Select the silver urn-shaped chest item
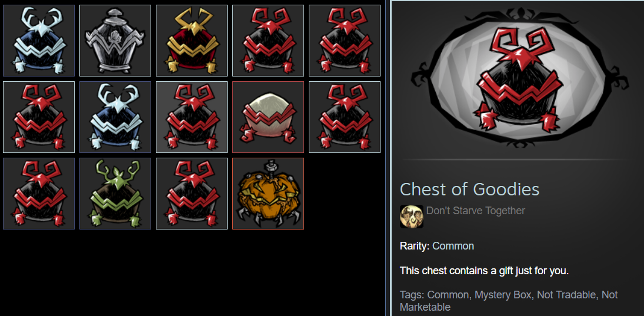Viewport: 644px width, 316px height. click(x=115, y=41)
